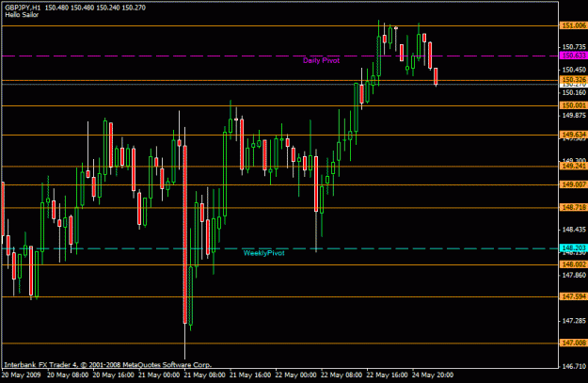Image resolution: width=588 pixels, height=383 pixels.
Task: Select the 151.006 orange price tag
Action: [573, 25]
